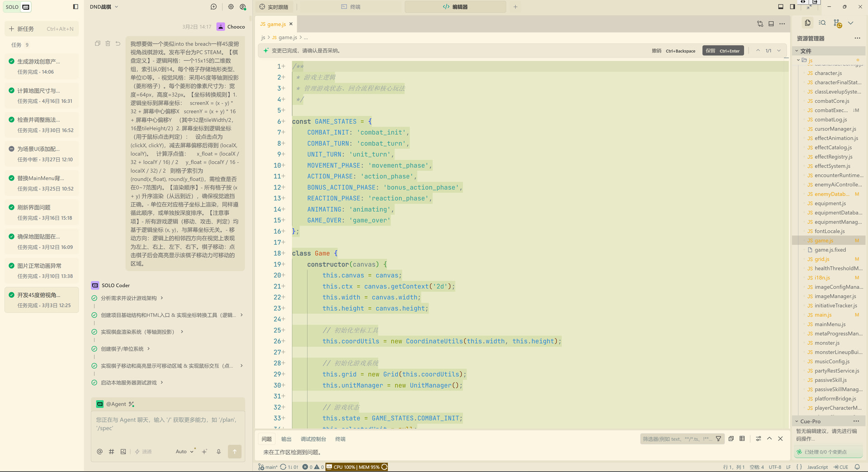
Task: Revert message with the undo arrow icon
Action: coord(118,43)
